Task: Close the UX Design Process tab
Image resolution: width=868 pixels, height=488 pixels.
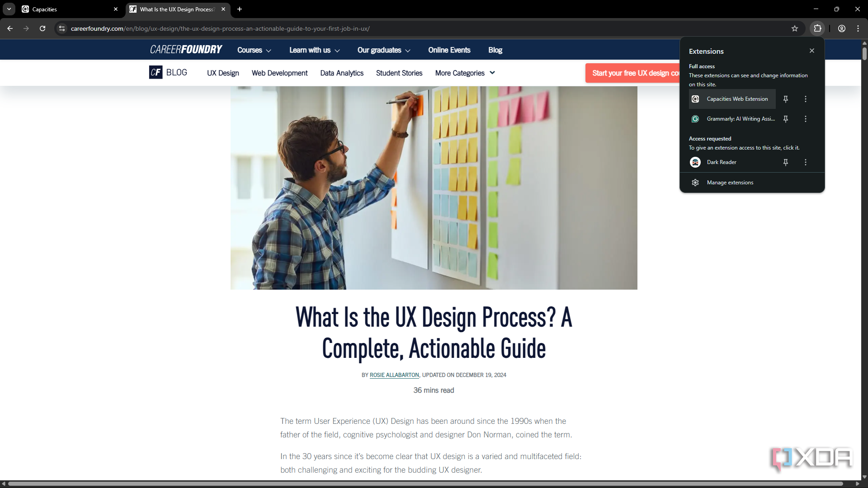Action: click(223, 9)
